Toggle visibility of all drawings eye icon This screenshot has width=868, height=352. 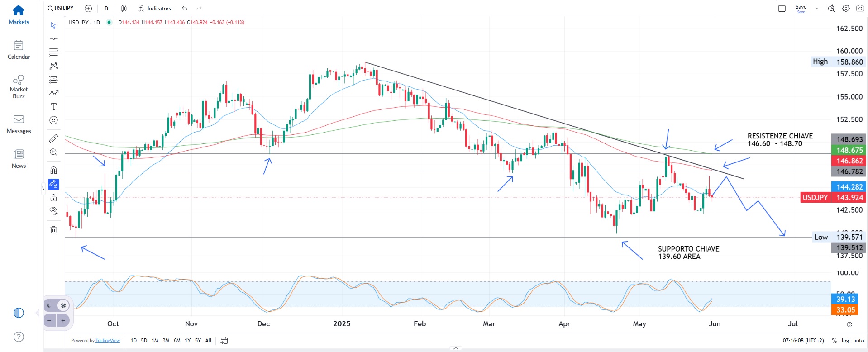[53, 210]
